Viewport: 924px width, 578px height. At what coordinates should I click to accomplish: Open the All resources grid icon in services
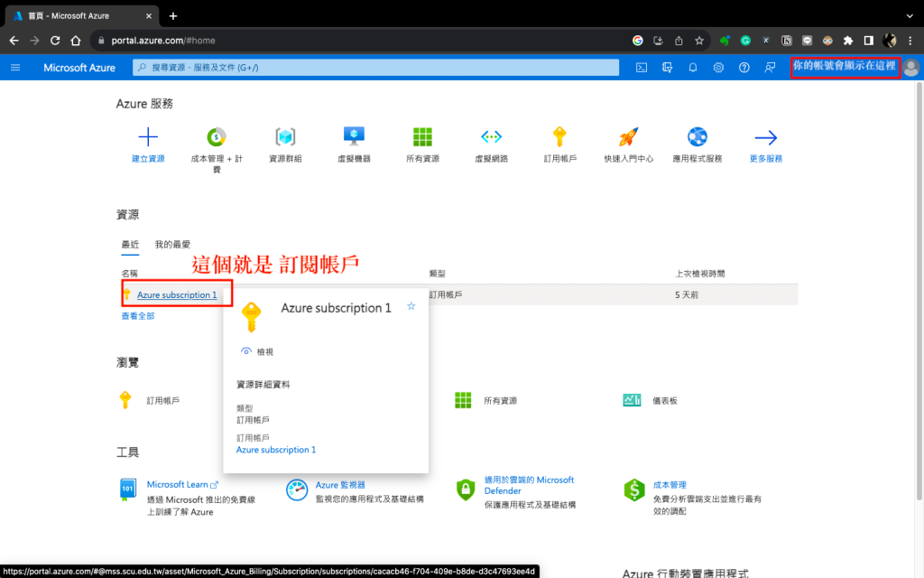(422, 137)
